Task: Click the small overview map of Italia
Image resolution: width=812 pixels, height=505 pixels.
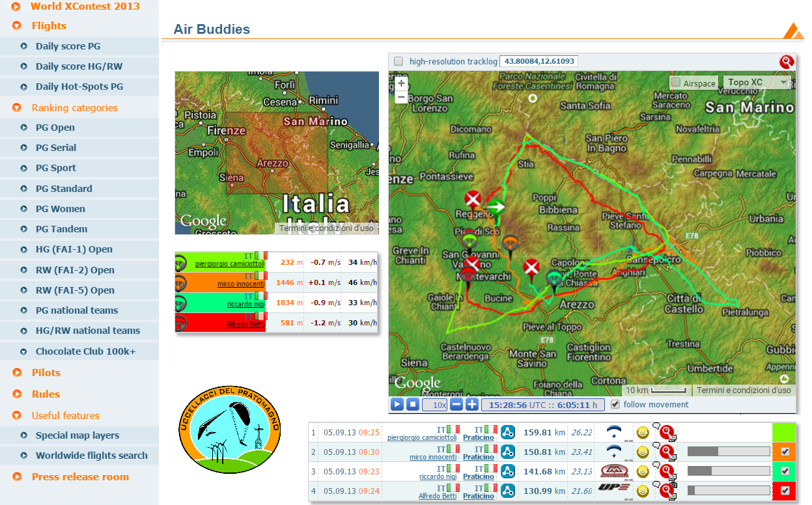Action: tap(277, 153)
